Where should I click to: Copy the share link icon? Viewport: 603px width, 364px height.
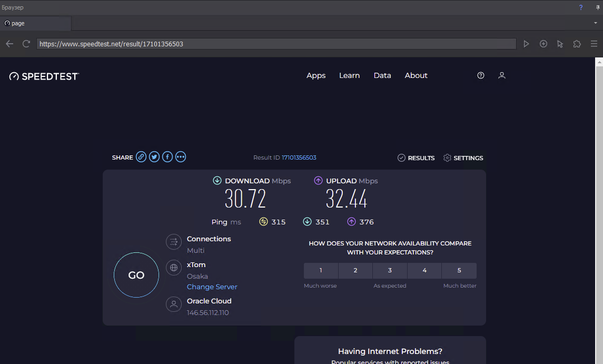(x=141, y=157)
